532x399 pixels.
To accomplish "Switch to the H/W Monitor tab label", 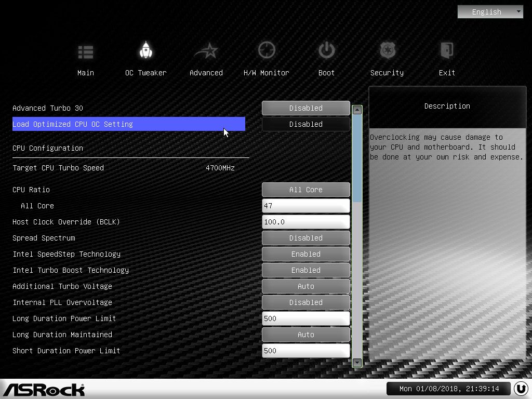I will tap(267, 73).
